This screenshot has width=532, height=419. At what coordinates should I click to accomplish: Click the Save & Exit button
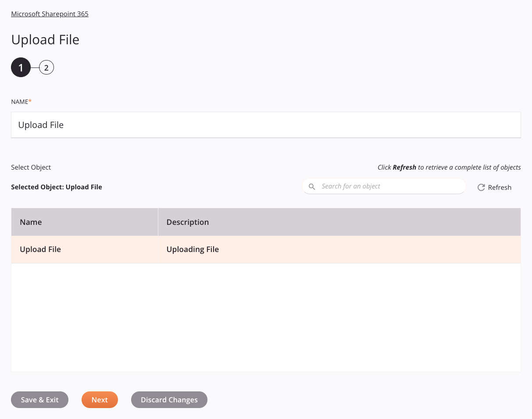39,400
